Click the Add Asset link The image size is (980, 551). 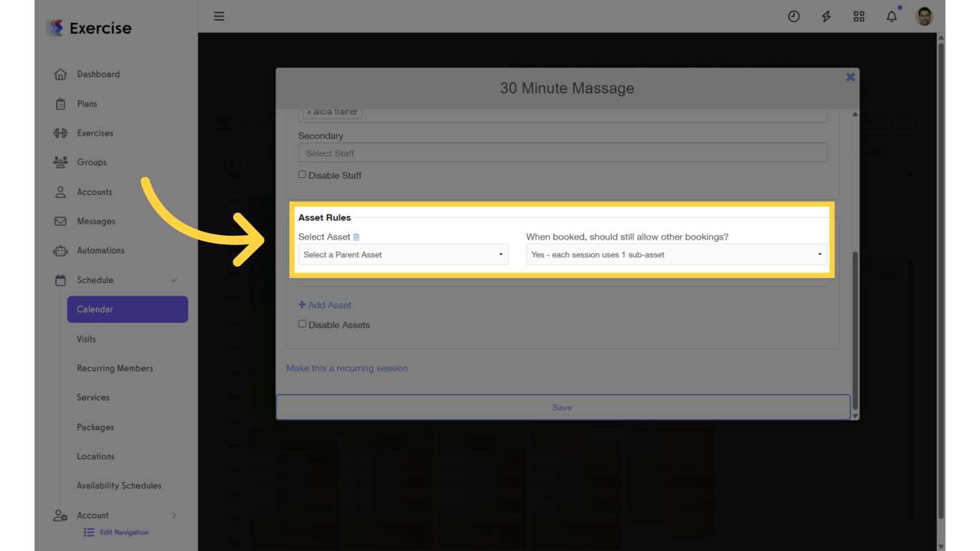[x=325, y=305]
